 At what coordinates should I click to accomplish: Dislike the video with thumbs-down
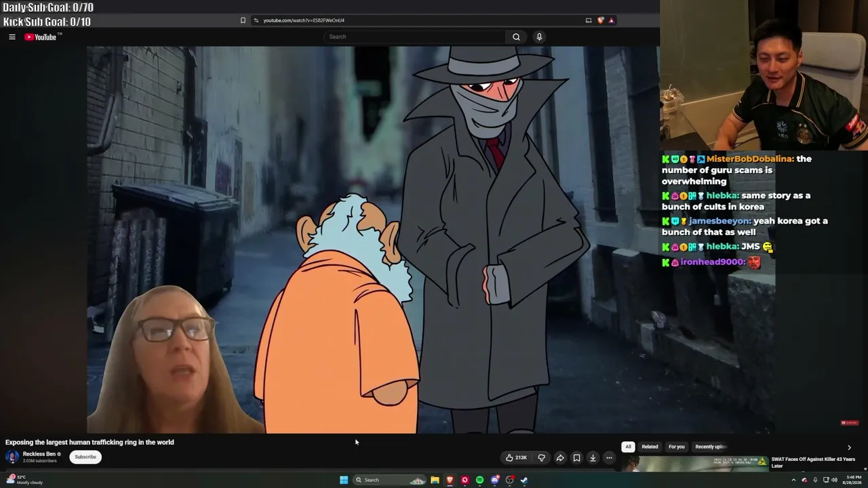coord(541,457)
